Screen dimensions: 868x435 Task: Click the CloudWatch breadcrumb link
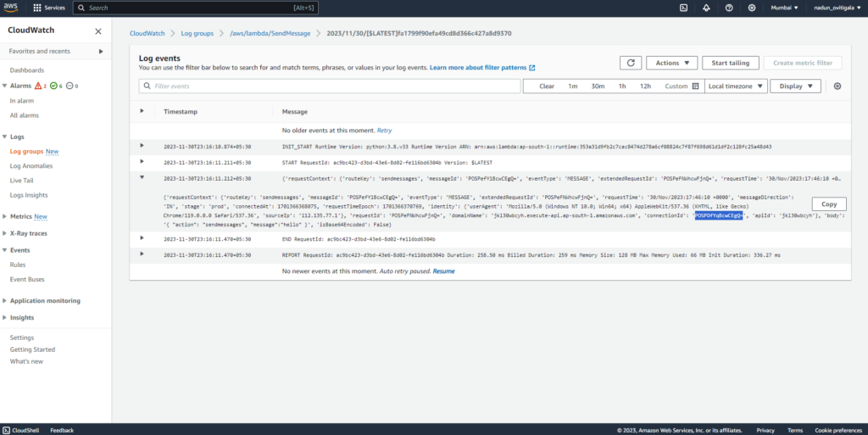147,33
